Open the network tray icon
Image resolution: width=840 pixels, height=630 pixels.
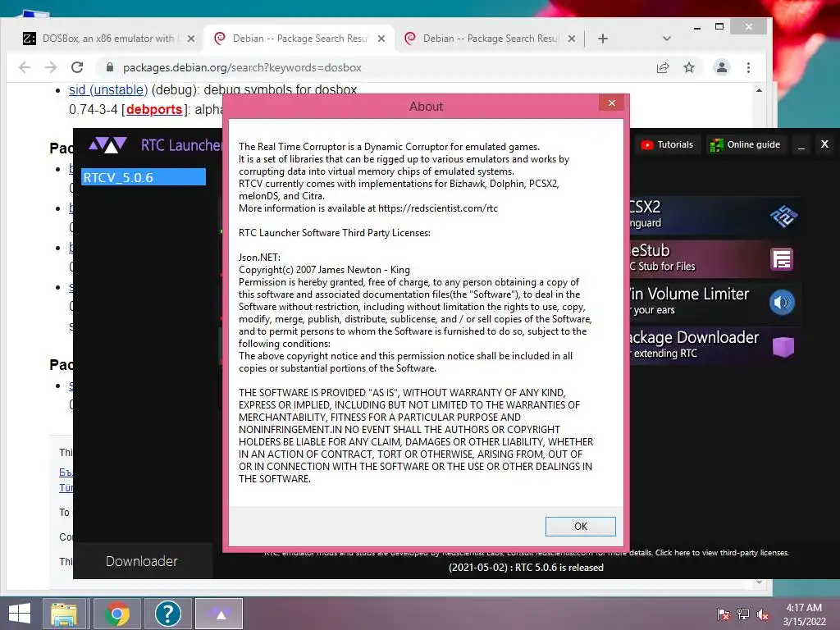pyautogui.click(x=743, y=614)
